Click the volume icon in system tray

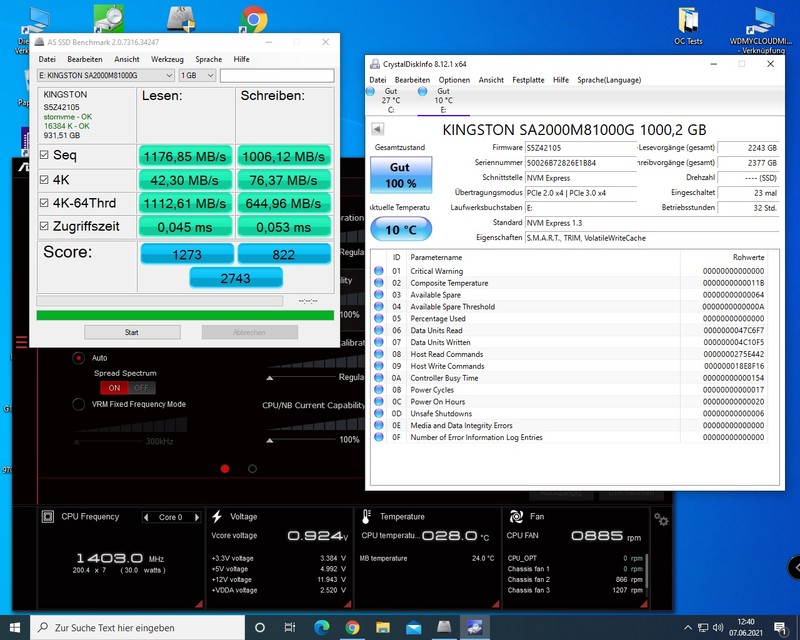(x=718, y=627)
